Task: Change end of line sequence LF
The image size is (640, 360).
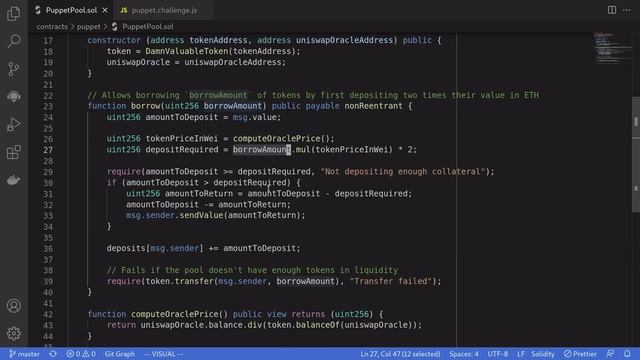Action: click(521, 354)
